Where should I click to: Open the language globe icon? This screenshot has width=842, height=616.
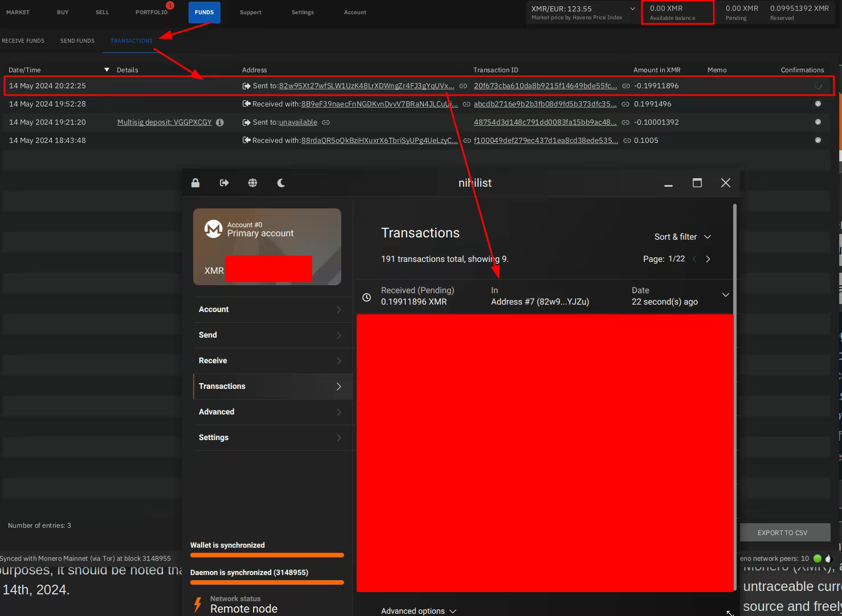(252, 183)
